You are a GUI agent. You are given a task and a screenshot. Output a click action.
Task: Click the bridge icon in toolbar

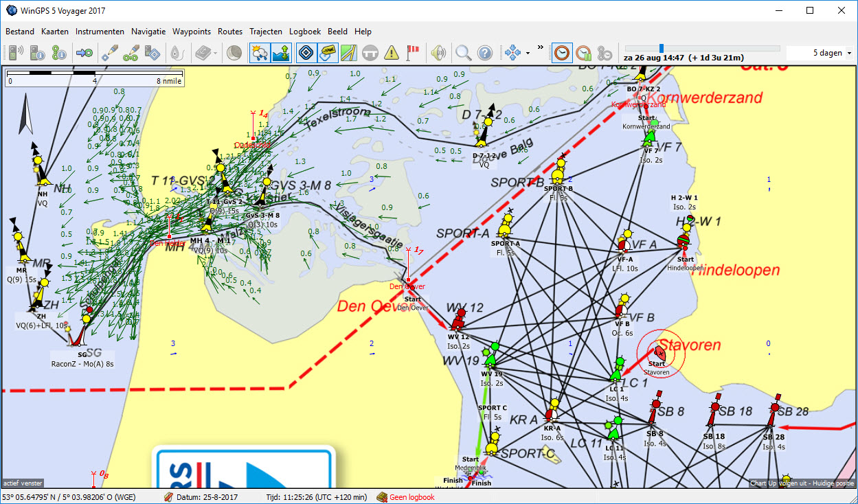371,52
